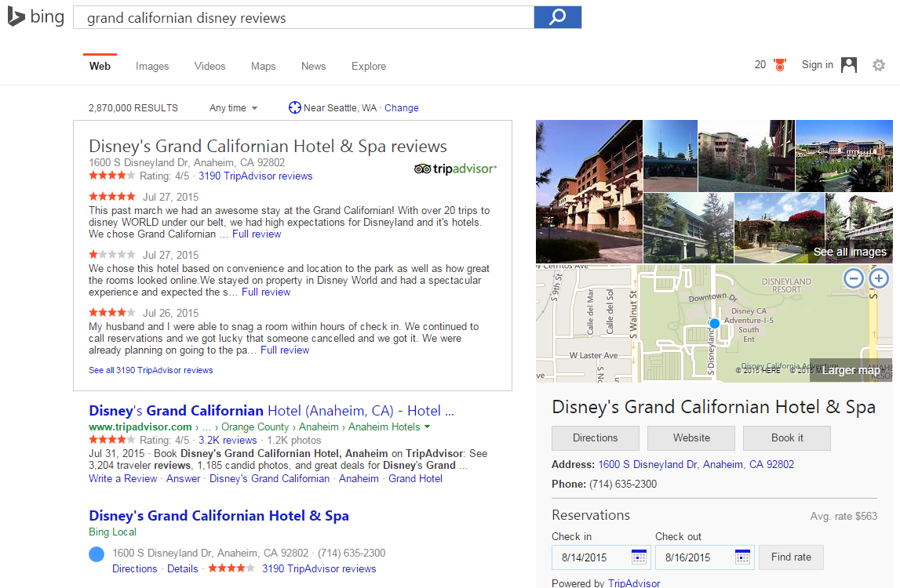Click the Sign in profile avatar
The width and height of the screenshot is (900, 588).
[849, 65]
